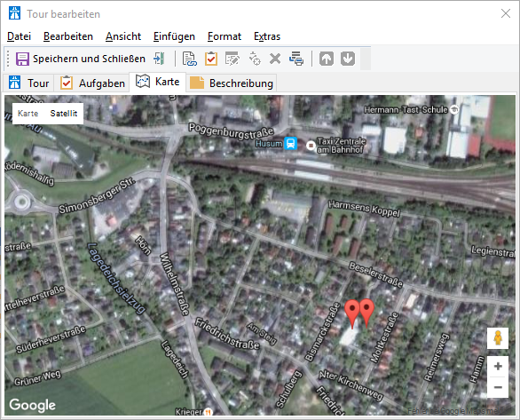Open the Einfügen menu
This screenshot has height=420, width=520.
(x=174, y=36)
